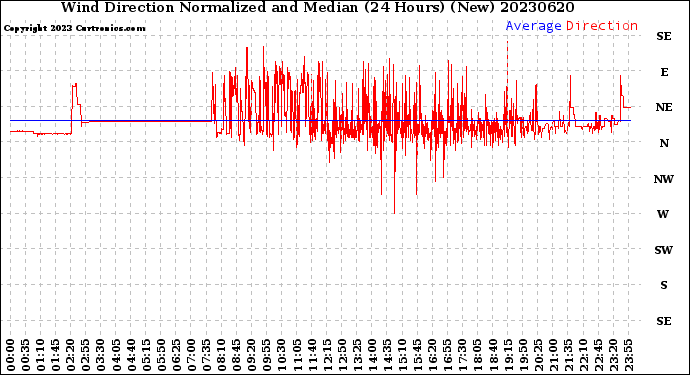690x375 pixels.
Task: Click the 14:00 time axis label
Action: tap(372, 355)
